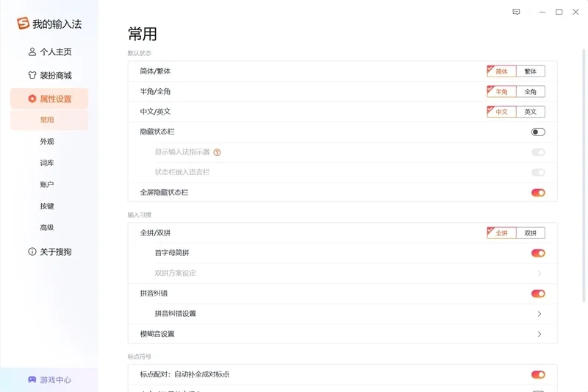Click 双拼方案设定 row label

[x=176, y=273]
